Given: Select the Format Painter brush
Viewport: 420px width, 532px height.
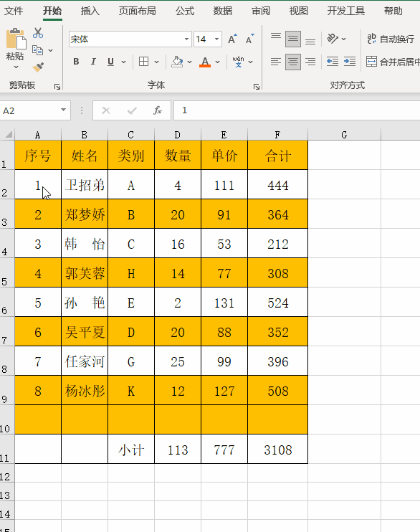Looking at the screenshot, I should (38, 67).
